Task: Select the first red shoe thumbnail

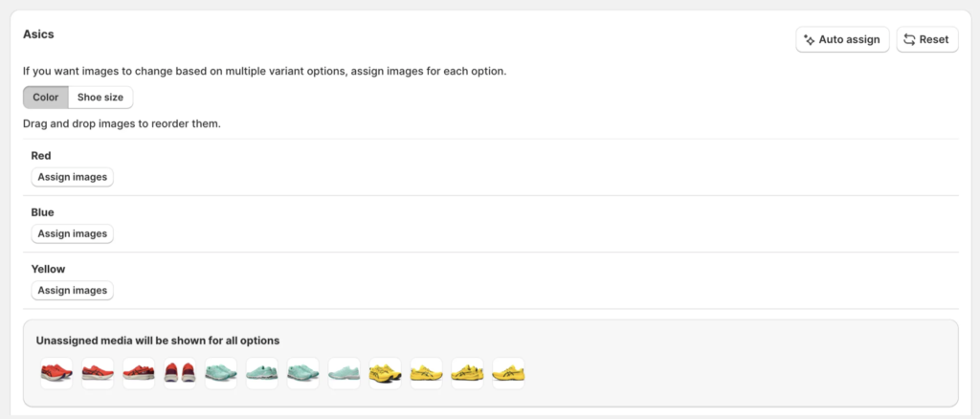Action: tap(56, 373)
